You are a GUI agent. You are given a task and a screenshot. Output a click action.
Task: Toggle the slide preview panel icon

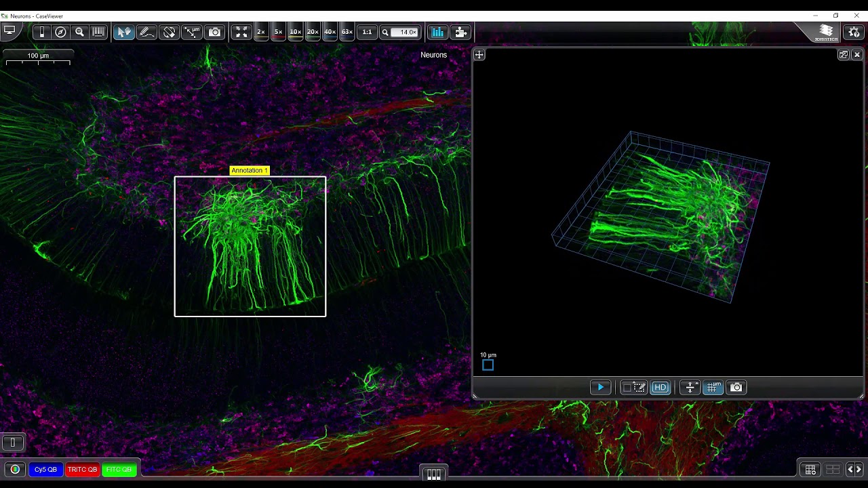pyautogui.click(x=42, y=32)
